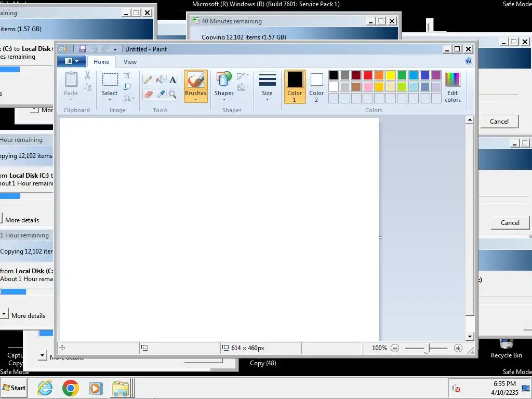Select the Text tool

pos(172,79)
